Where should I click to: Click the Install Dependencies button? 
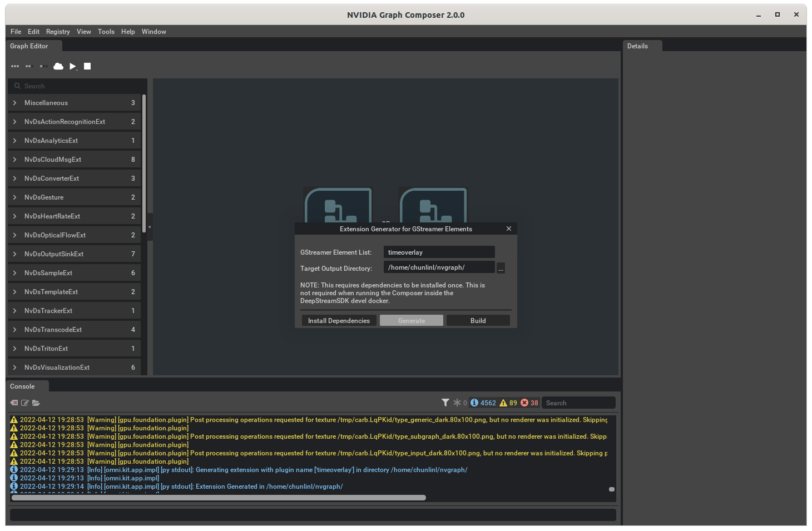tap(339, 320)
